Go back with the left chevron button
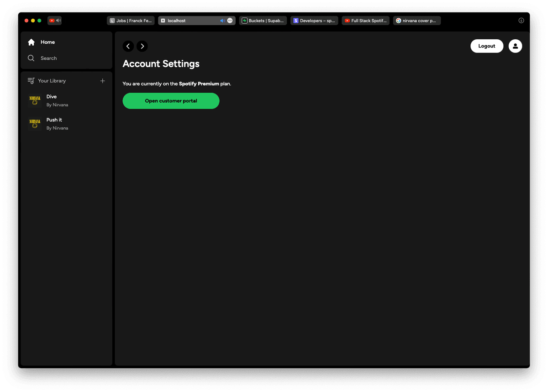 pos(128,46)
